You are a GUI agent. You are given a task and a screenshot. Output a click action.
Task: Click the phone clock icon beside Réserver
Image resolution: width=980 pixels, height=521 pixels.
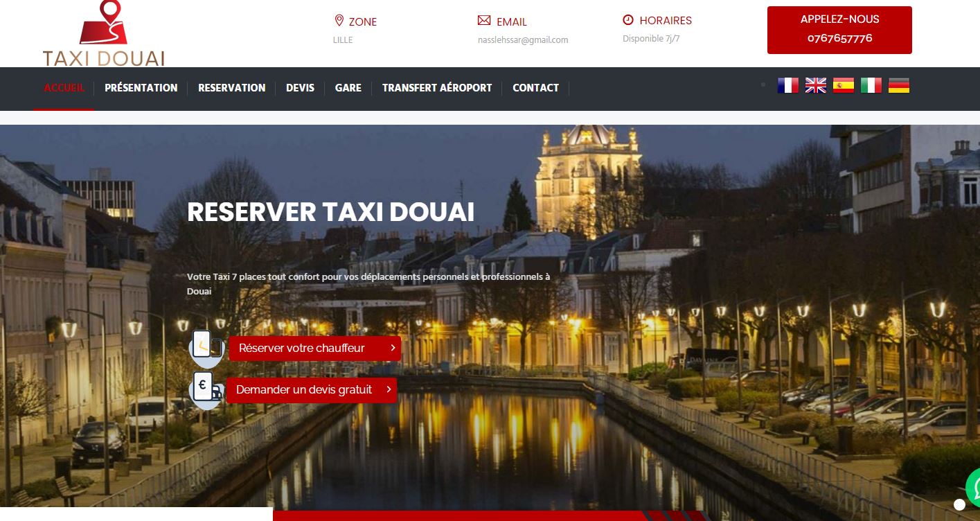point(206,346)
